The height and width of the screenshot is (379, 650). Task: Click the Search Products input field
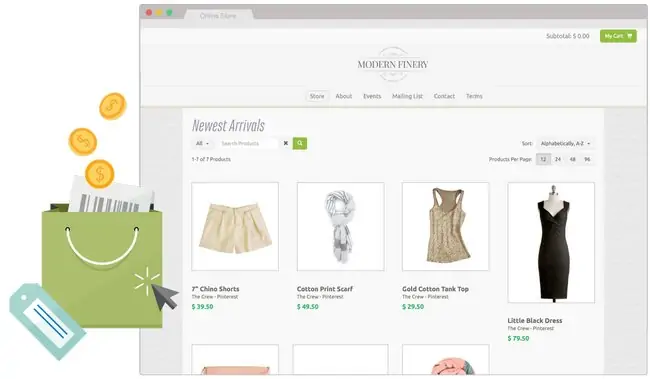point(248,143)
